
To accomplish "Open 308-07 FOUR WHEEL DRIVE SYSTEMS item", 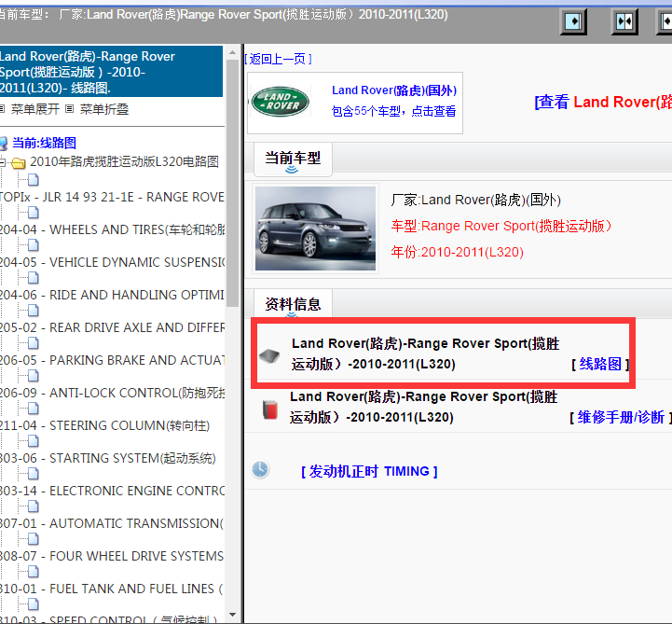I will coord(112,556).
